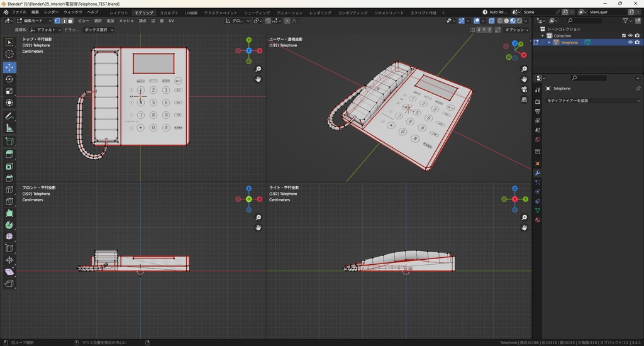Click the Modifier properties wrench icon
Image resolution: width=644 pixels, height=346 pixels.
[x=538, y=172]
